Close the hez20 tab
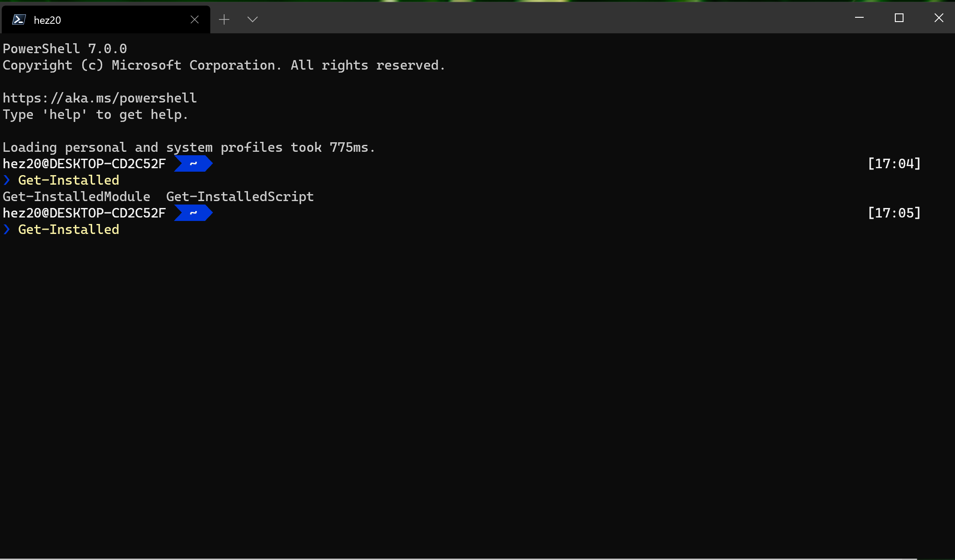Image resolution: width=955 pixels, height=560 pixels. click(194, 19)
